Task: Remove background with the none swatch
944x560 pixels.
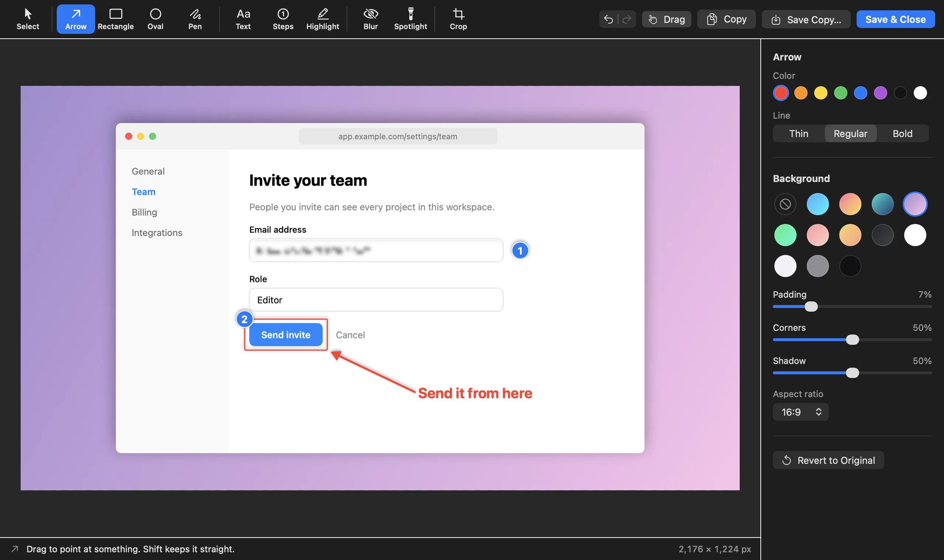Action: pos(785,204)
